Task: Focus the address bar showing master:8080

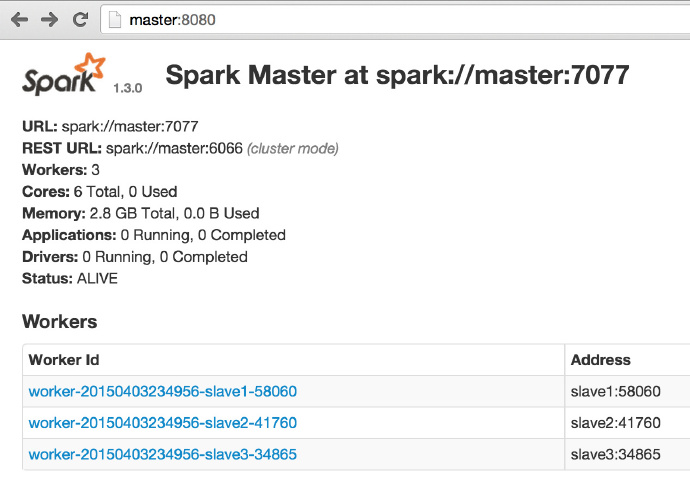Action: (x=395, y=20)
